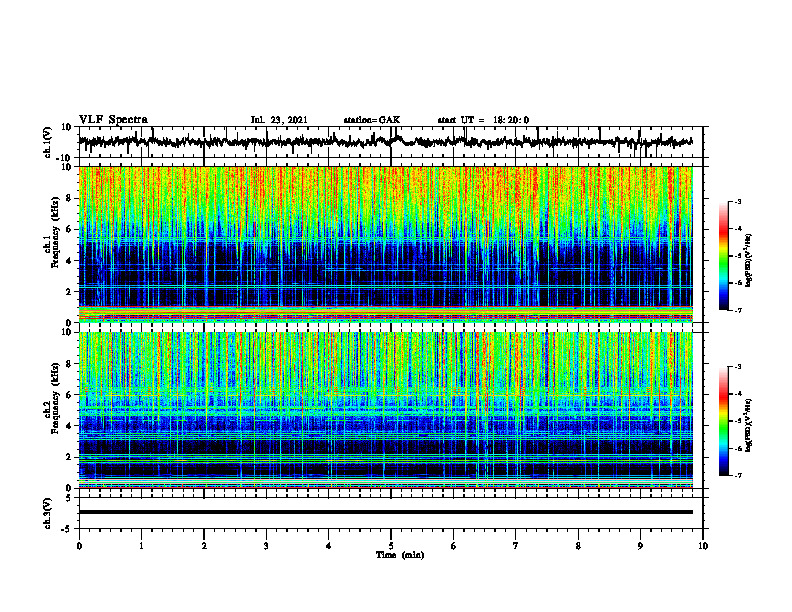Screen dimensions: 792x612
Task: Click the ch.1 colorbar 'log(PSD)' unit label
Action: 749,260
